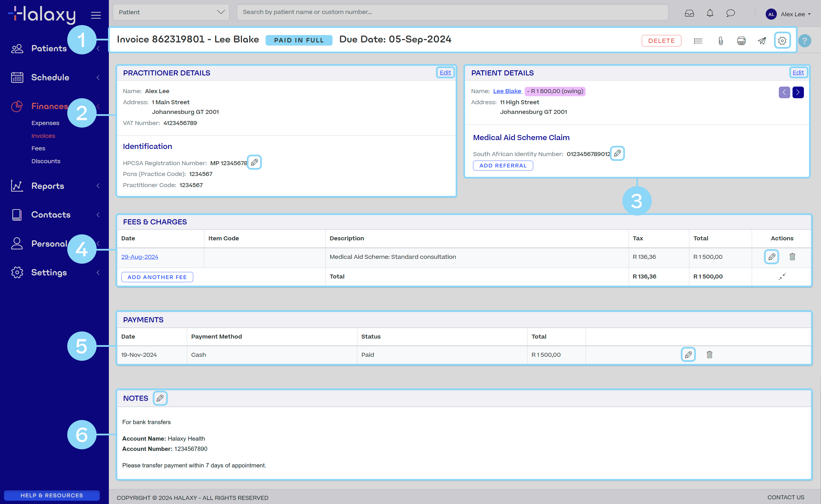Send the invoice via paper plane icon
Screen dimensions: 821x504
(762, 41)
